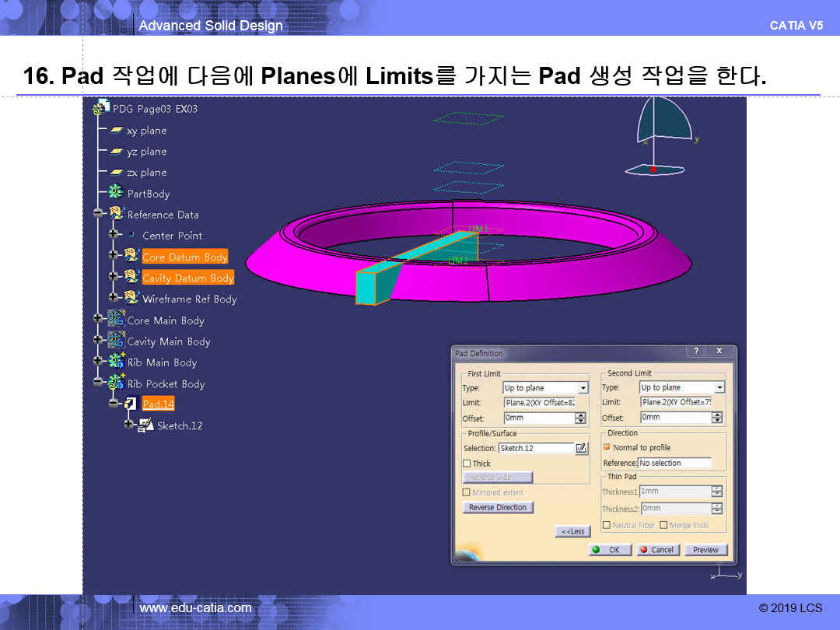
Task: Click the sketch edit icon beside Selection
Action: (x=581, y=448)
